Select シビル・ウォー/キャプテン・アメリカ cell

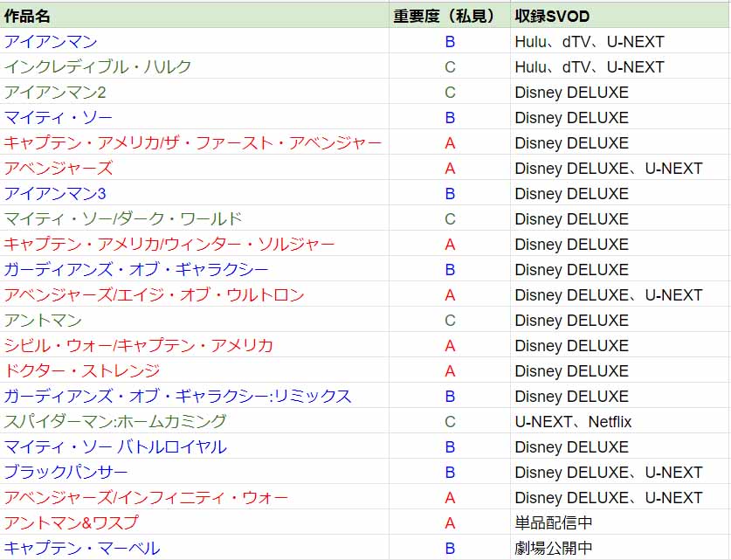click(x=195, y=345)
